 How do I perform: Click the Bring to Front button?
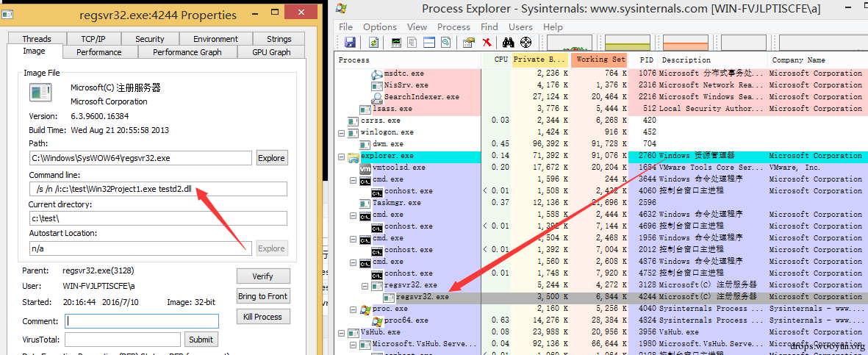[263, 296]
